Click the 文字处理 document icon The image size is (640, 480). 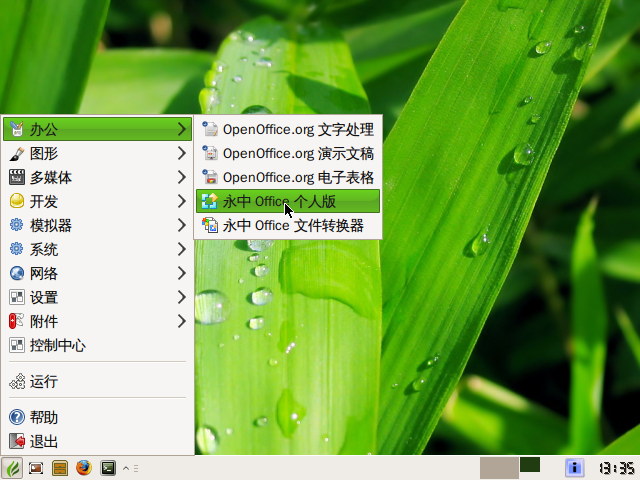coord(210,129)
